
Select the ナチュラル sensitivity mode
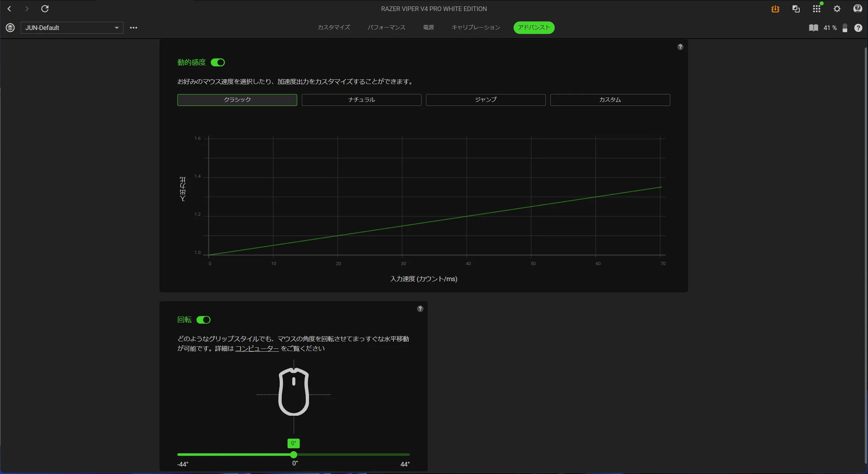coord(362,100)
